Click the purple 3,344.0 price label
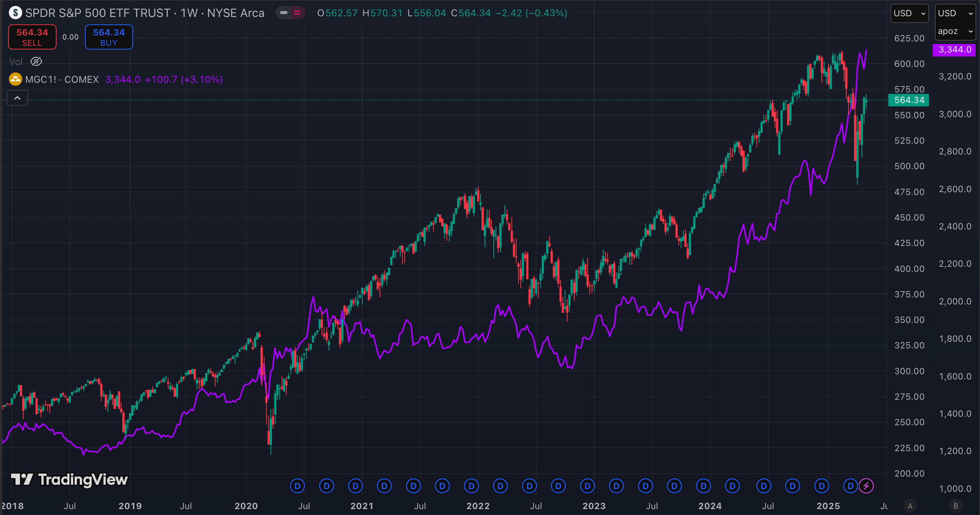 pyautogui.click(x=954, y=50)
